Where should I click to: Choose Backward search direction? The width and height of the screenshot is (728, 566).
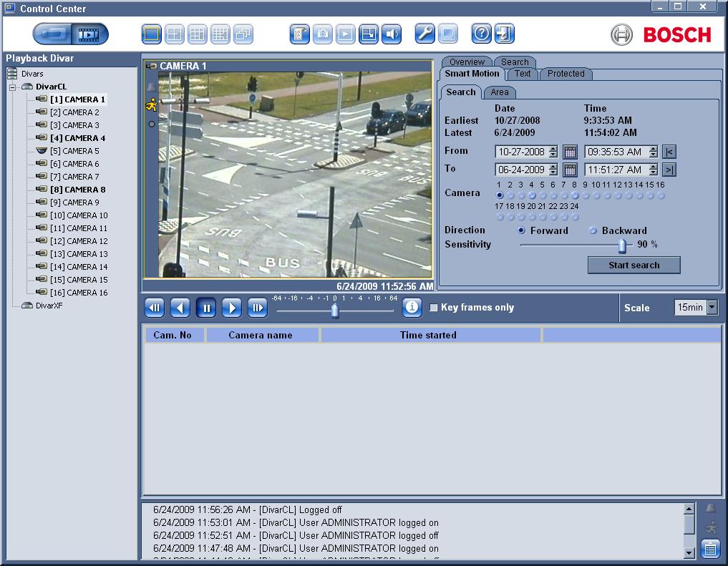coord(593,230)
